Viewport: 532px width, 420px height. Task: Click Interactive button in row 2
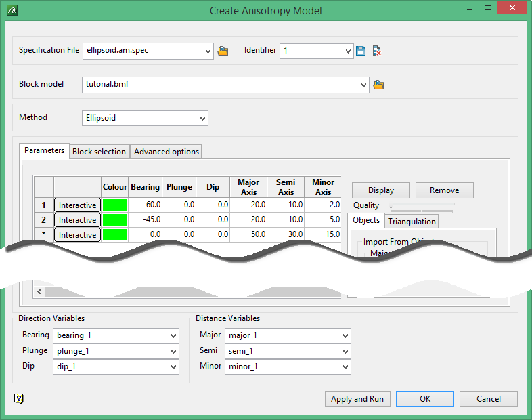[77, 220]
